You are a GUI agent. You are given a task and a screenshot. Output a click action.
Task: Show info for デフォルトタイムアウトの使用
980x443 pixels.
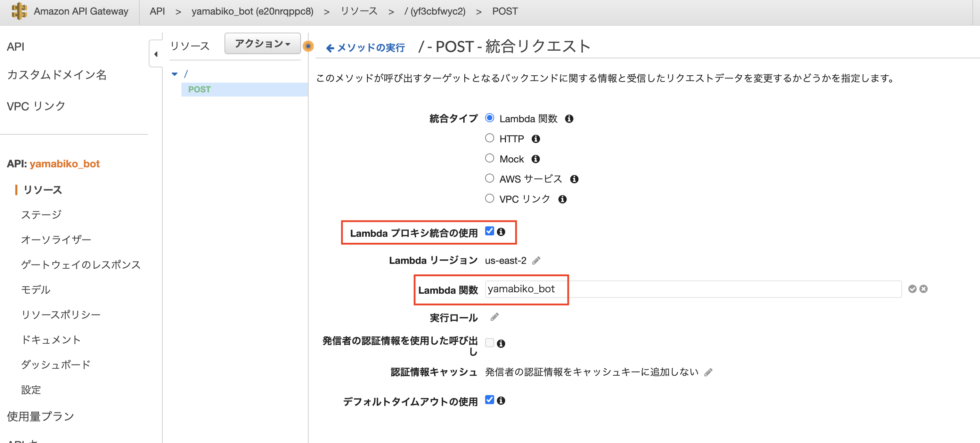[x=501, y=401]
